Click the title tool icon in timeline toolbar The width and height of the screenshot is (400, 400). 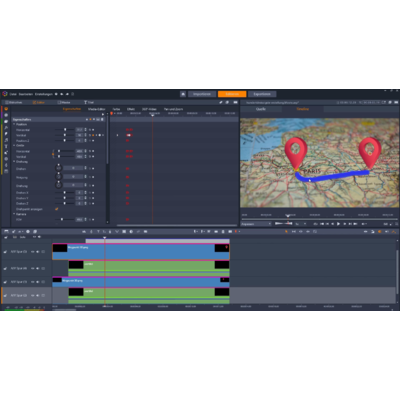tap(98, 231)
